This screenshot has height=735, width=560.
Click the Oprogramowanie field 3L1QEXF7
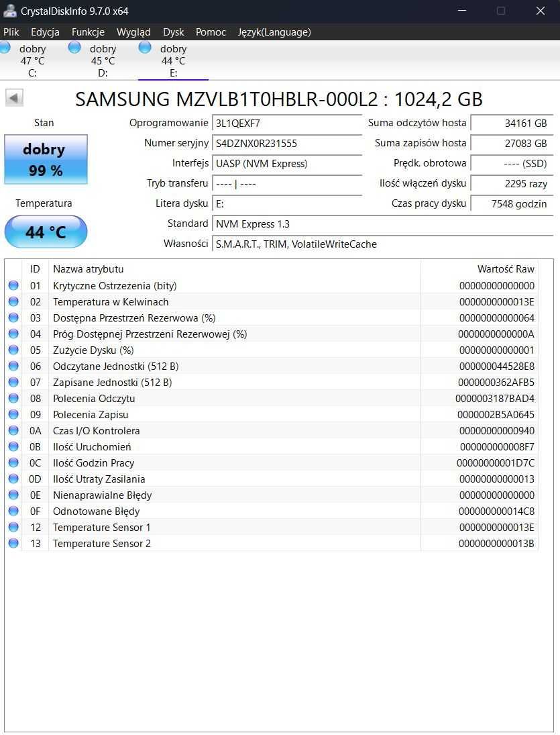(x=287, y=124)
